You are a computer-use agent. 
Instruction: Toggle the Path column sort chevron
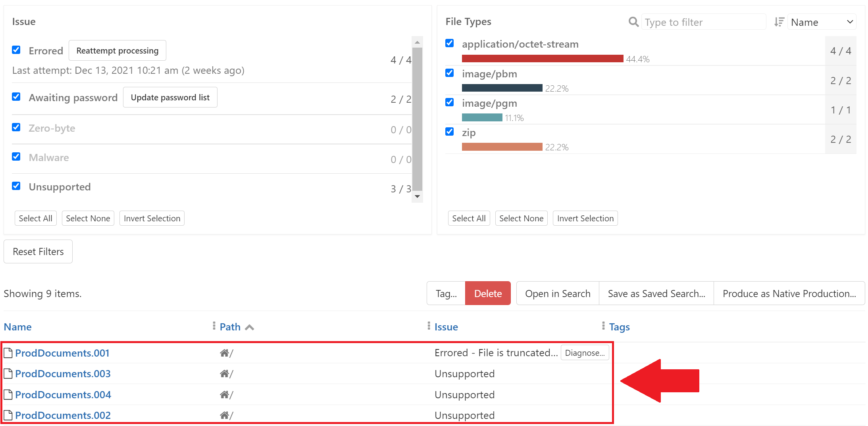(250, 327)
